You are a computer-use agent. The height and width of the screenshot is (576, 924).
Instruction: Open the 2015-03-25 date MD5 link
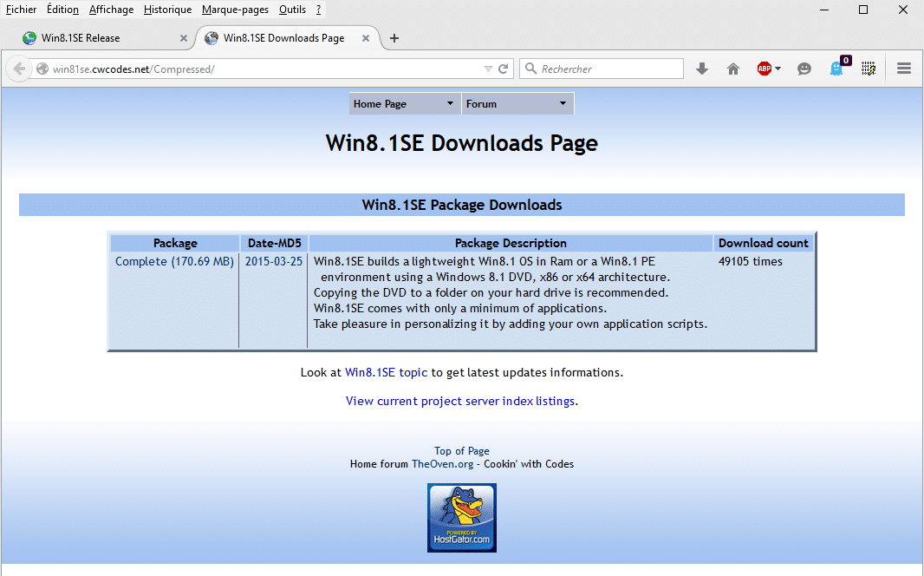274,261
